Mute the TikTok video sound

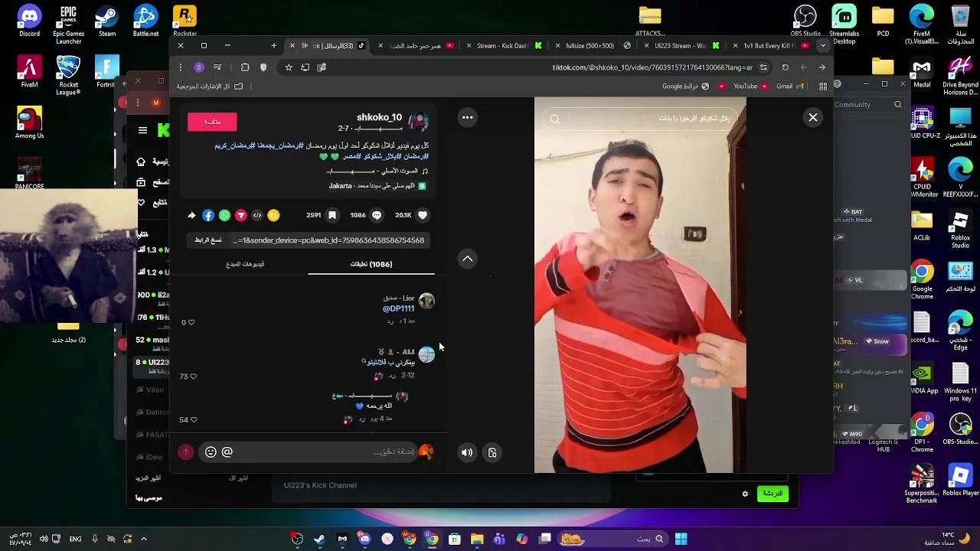(467, 452)
